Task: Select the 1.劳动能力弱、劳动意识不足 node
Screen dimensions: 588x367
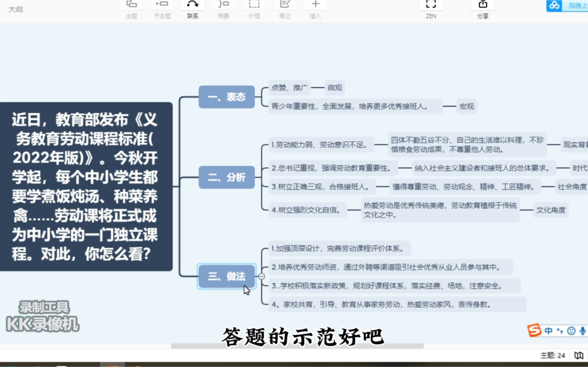Action: 321,145
